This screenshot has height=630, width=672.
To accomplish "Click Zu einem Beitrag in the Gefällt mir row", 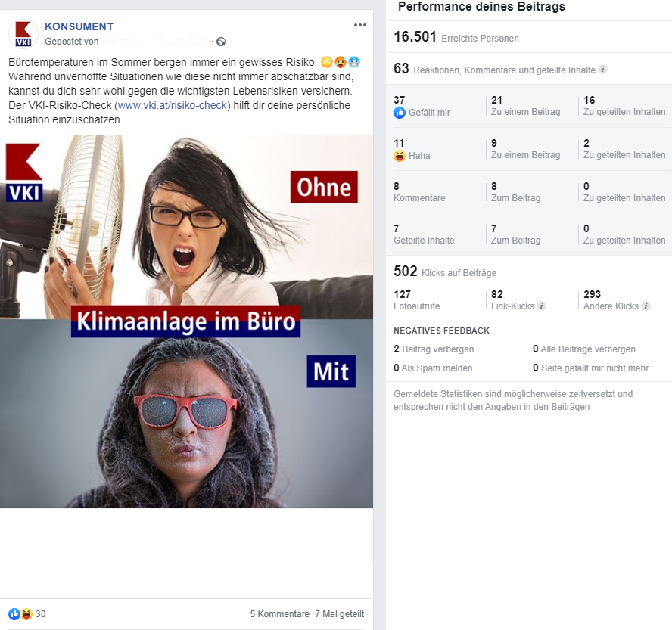I will click(x=525, y=112).
